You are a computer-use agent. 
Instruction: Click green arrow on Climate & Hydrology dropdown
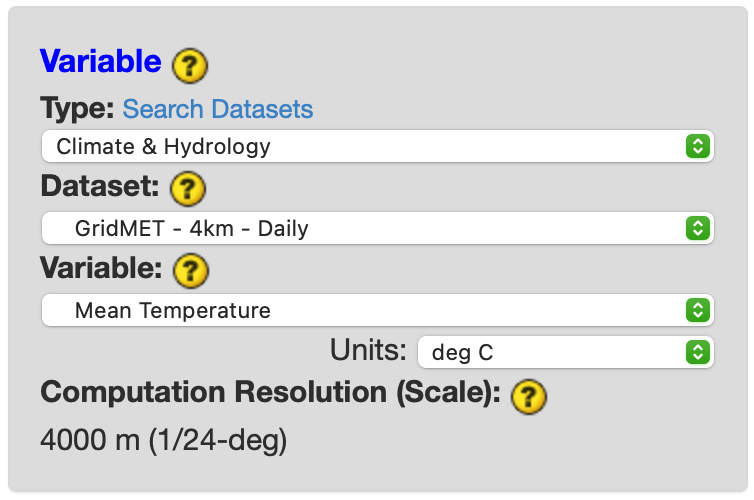[697, 147]
